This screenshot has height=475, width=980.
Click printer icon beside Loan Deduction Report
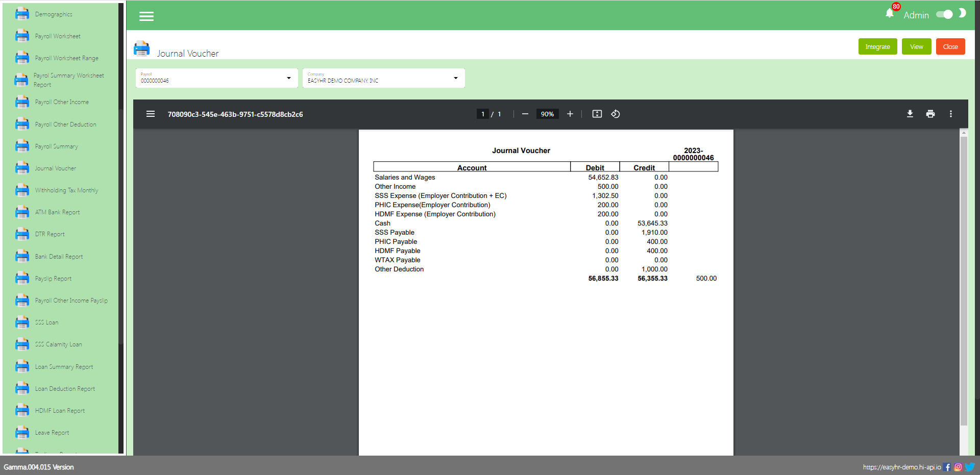pos(22,388)
